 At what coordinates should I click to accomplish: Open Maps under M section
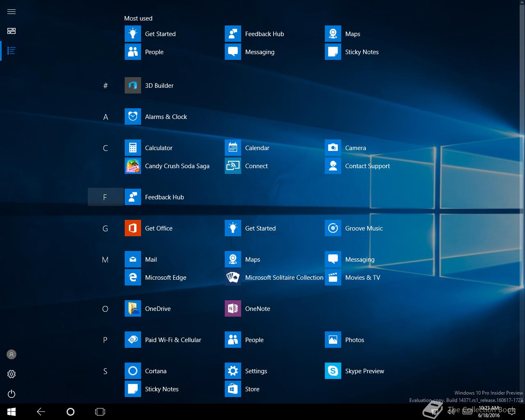pos(243,259)
